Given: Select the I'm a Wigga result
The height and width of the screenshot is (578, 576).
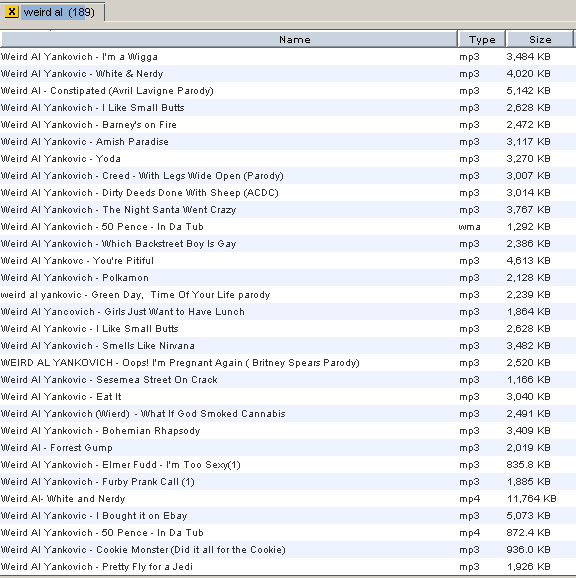Looking at the screenshot, I should pyautogui.click(x=288, y=57).
